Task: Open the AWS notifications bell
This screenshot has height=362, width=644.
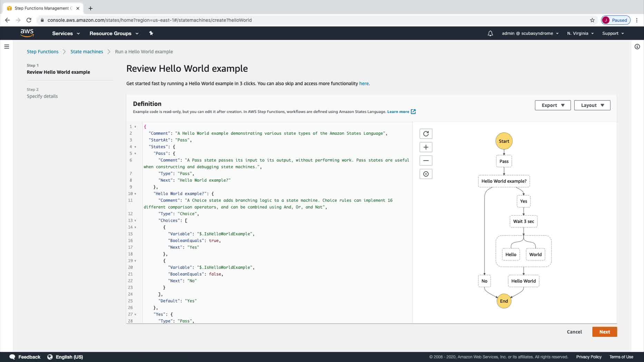Action: tap(490, 33)
